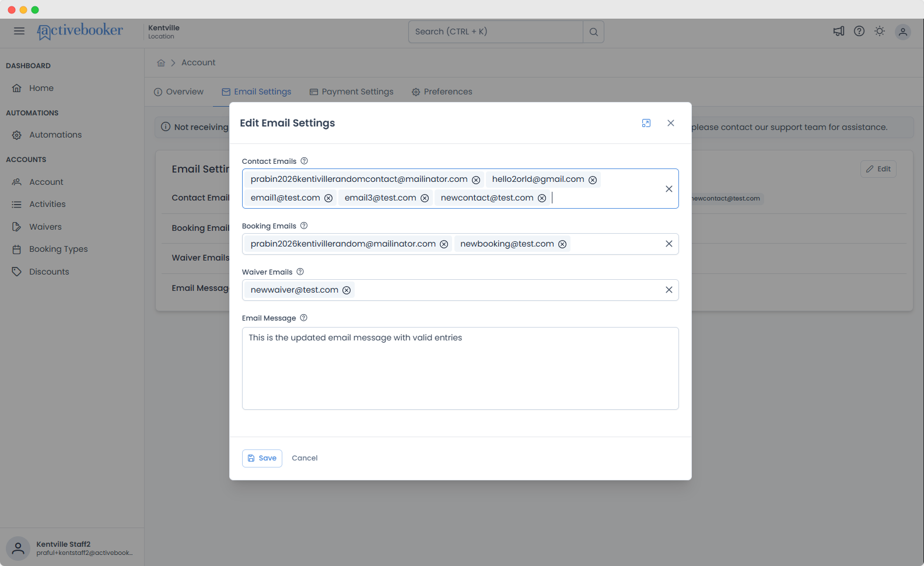Clear all Booking Emails entries
The height and width of the screenshot is (566, 924).
pyautogui.click(x=669, y=244)
